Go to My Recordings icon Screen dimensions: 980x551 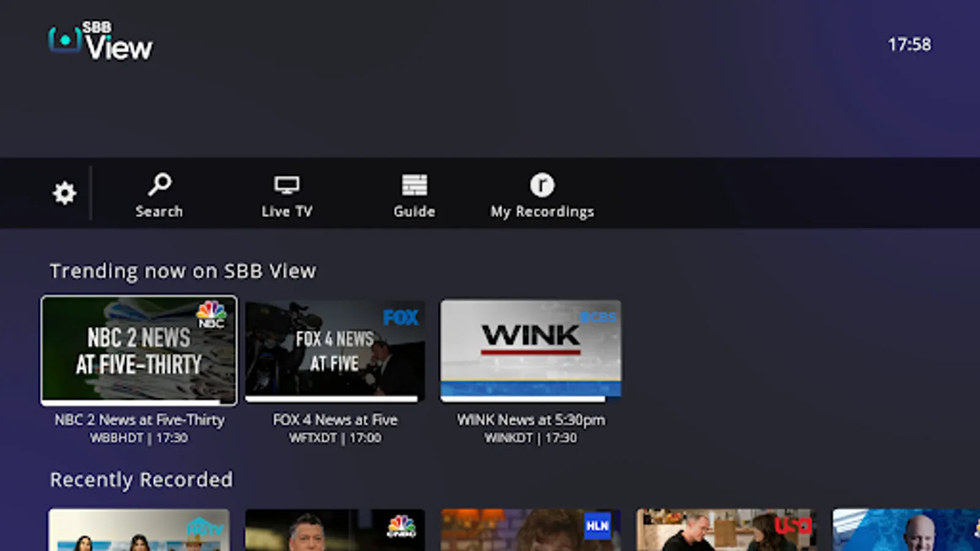pyautogui.click(x=542, y=184)
